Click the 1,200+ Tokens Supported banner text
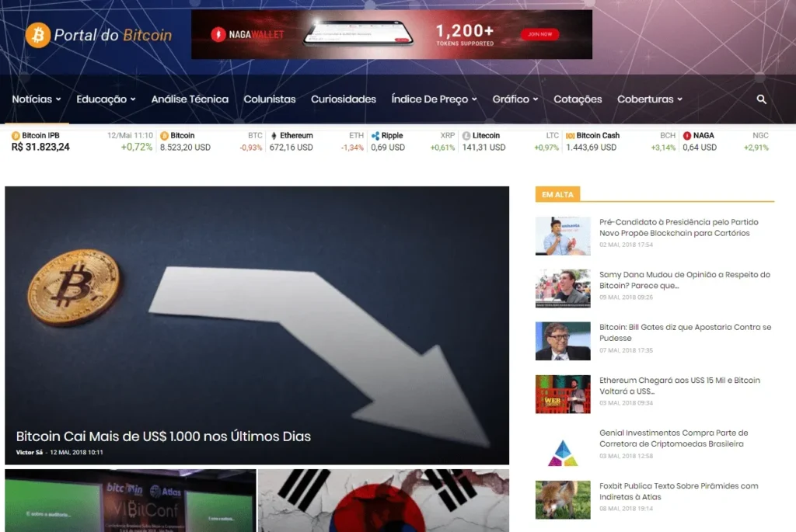This screenshot has width=796, height=532. (x=465, y=34)
